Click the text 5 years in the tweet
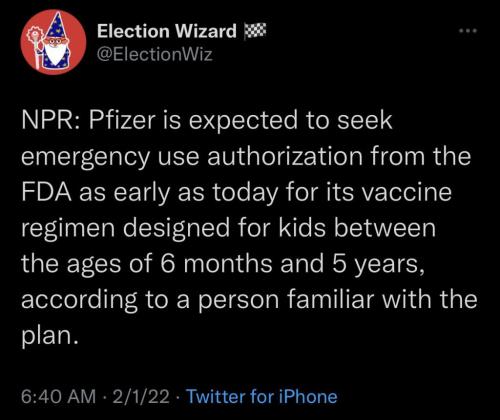This screenshot has height=420, width=500. tap(378, 265)
